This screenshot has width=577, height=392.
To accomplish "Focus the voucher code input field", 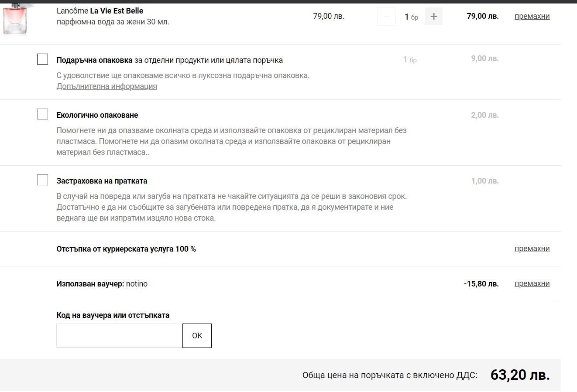I will point(119,335).
